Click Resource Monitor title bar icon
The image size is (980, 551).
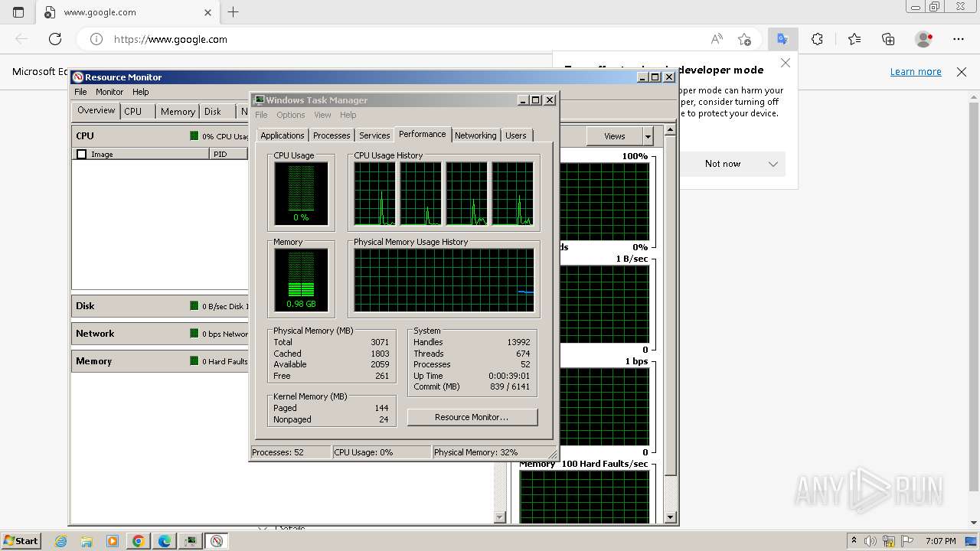(77, 77)
